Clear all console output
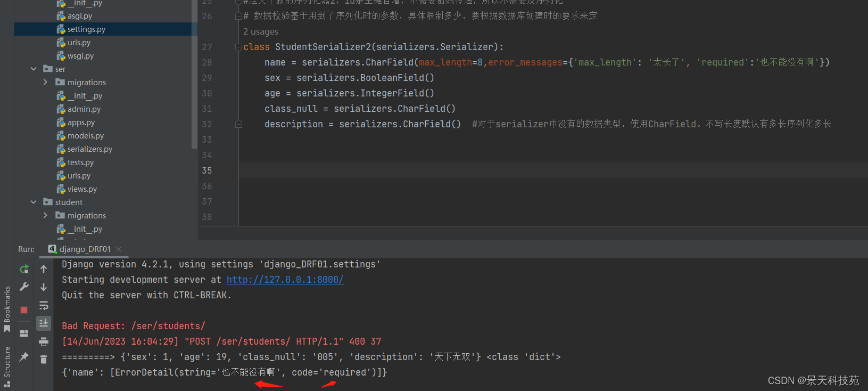This screenshot has height=391, width=868. pos(44,360)
